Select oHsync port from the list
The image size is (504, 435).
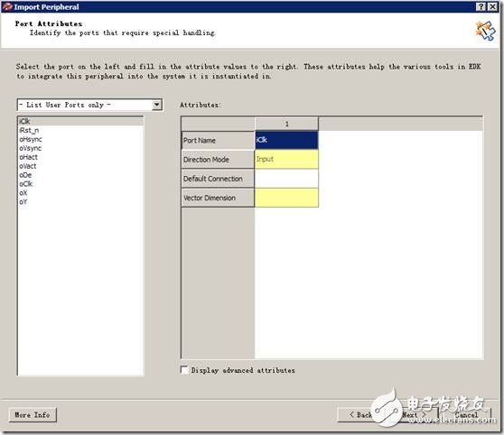80,139
